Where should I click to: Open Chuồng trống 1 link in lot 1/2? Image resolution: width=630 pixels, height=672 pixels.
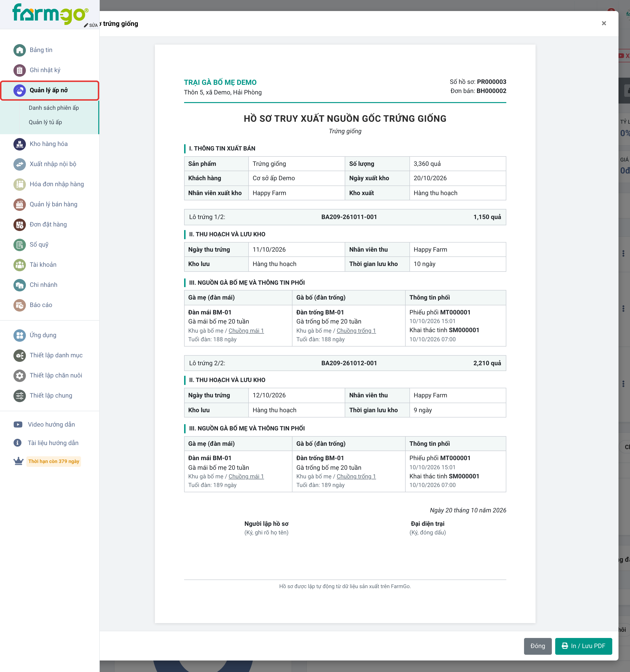coord(356,330)
